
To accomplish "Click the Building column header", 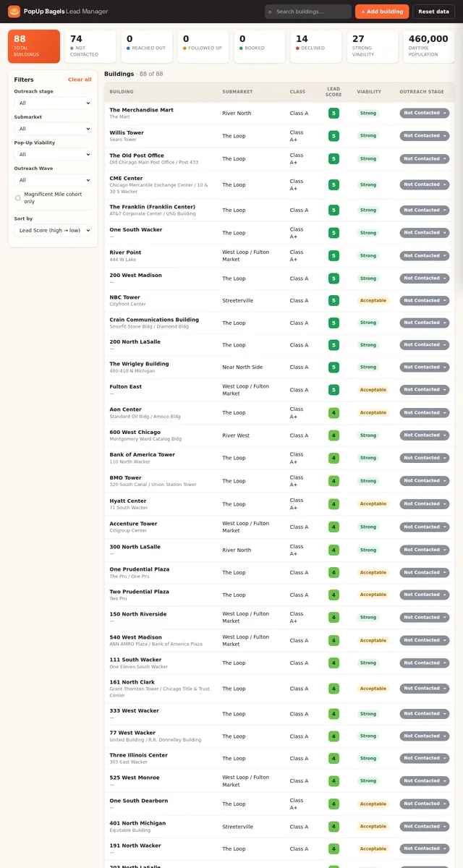I will coord(122,92).
